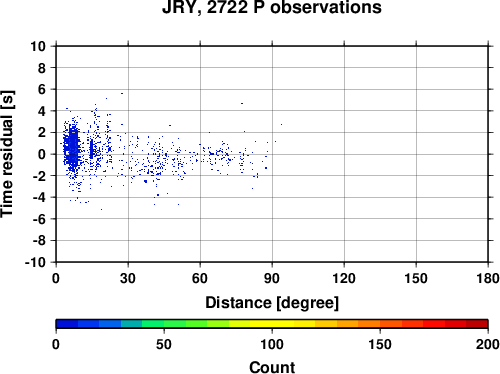Click the 120 tick label on distance axis
The image size is (500, 374).
click(344, 278)
